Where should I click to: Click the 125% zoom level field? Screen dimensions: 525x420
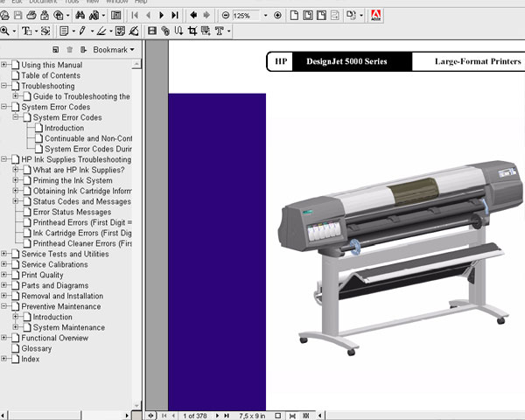point(246,16)
